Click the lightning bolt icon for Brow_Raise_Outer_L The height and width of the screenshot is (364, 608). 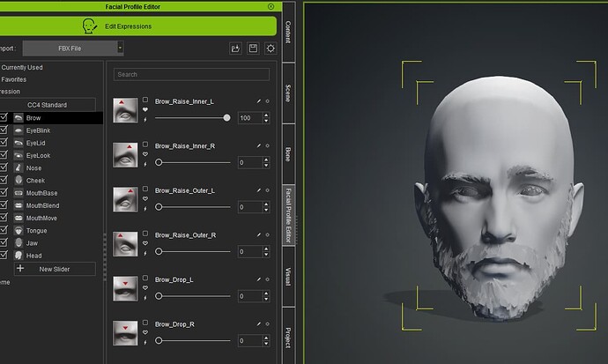pos(145,209)
